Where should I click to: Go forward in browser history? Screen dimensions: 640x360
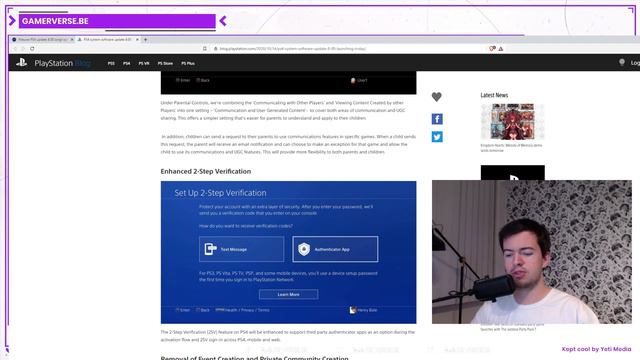(x=23, y=49)
